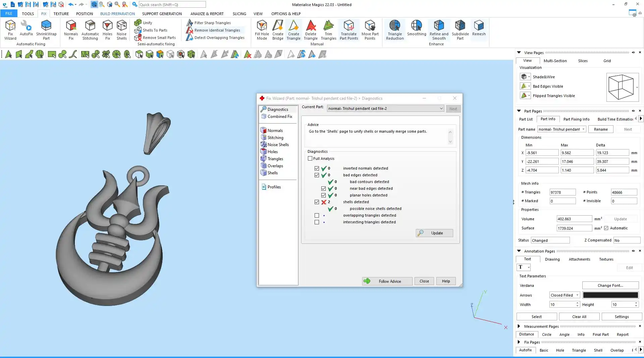Open the Fix Wizard tool
644x358 pixels.
pos(10,30)
